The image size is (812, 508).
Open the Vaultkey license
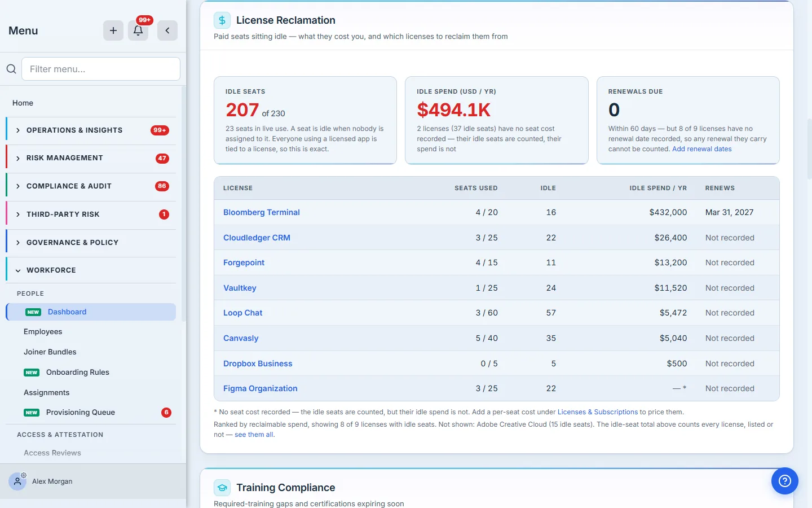click(x=240, y=288)
